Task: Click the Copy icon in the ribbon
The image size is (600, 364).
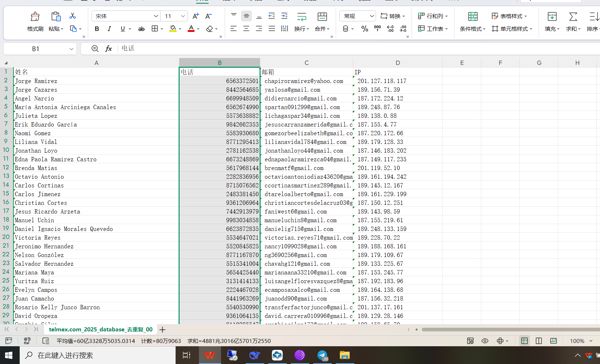Action: 73,29
